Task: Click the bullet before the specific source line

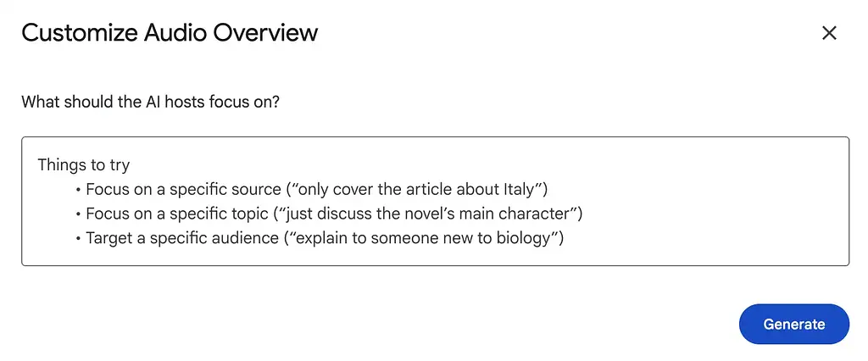Action: click(78, 189)
